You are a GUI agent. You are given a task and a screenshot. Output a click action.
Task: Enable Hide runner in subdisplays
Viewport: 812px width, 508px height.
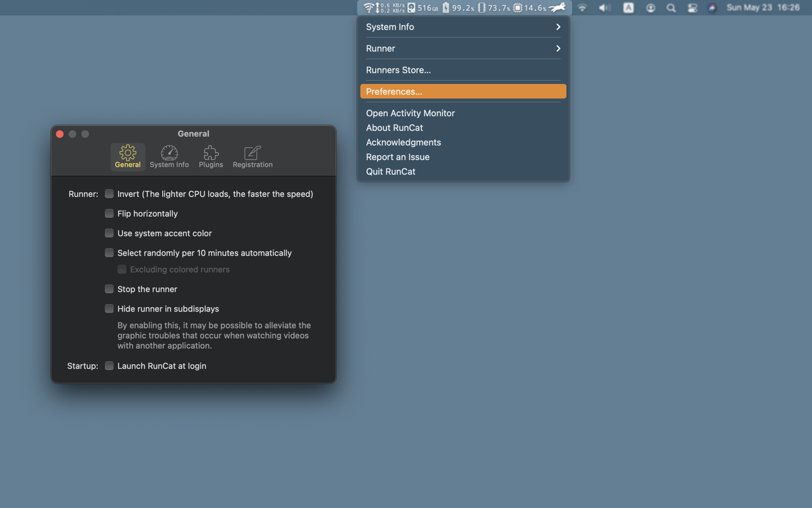click(x=109, y=308)
